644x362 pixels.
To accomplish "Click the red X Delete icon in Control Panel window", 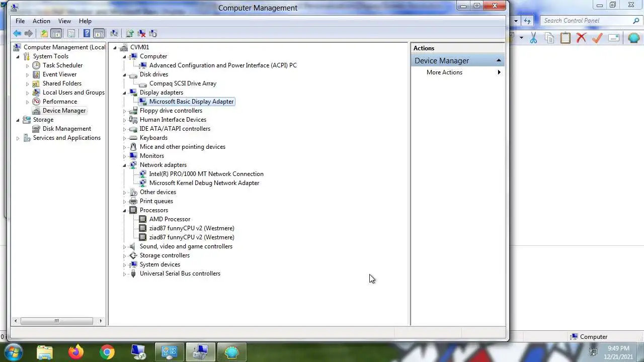I will click(581, 38).
